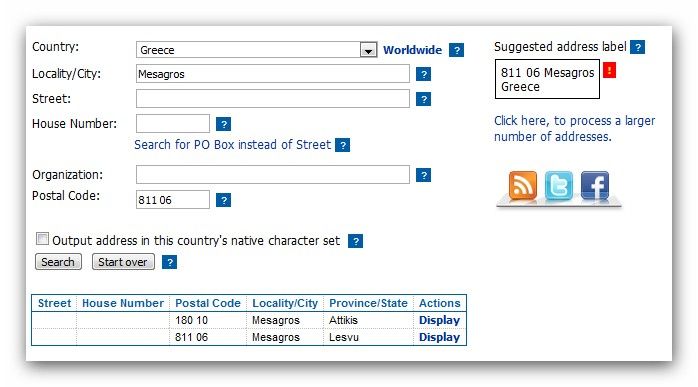The width and height of the screenshot is (698, 387).
Task: Open help icon beside Postal Code field
Action: (223, 200)
